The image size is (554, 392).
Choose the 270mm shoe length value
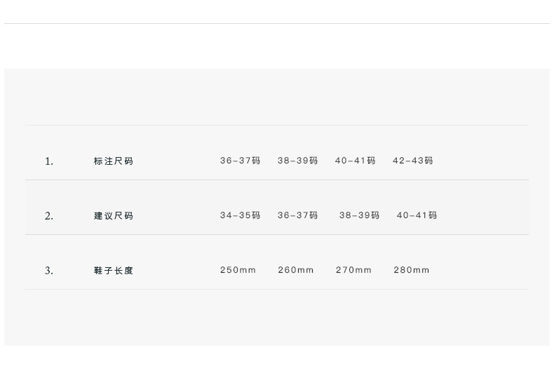(x=353, y=270)
